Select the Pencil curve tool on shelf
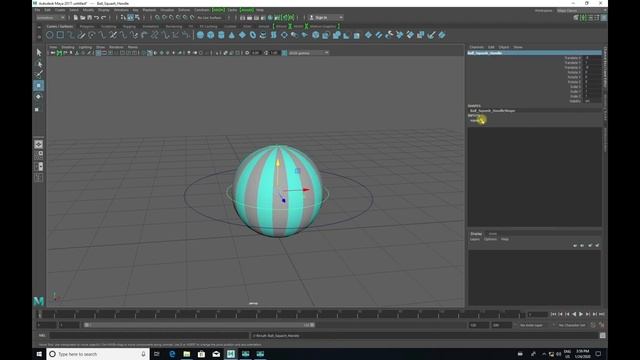 coord(82,35)
